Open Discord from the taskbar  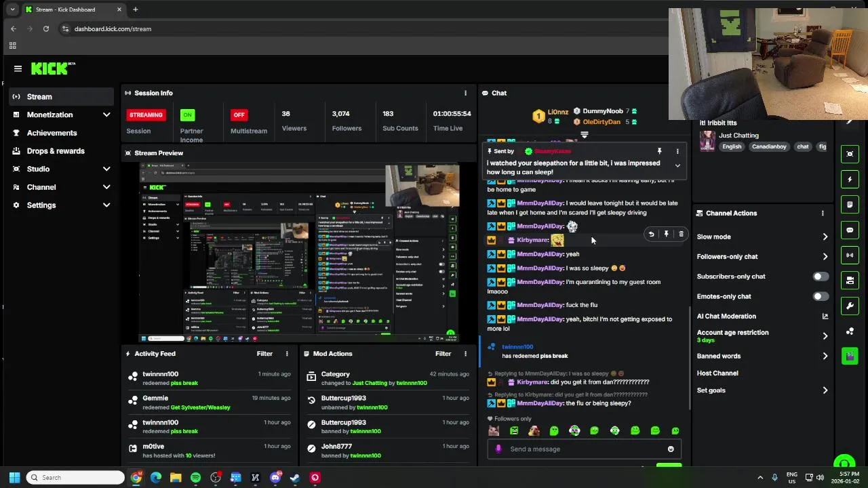275,478
